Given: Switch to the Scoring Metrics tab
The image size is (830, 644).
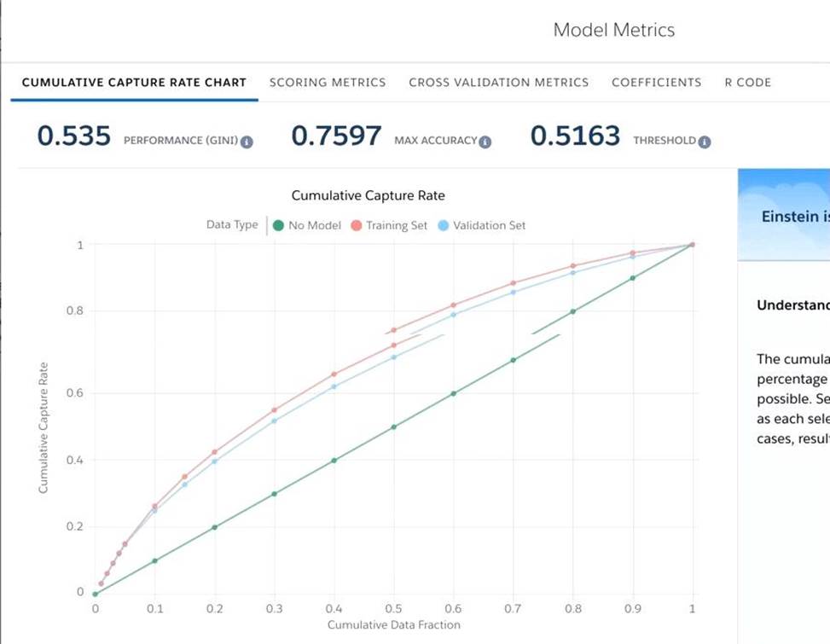Looking at the screenshot, I should point(328,83).
